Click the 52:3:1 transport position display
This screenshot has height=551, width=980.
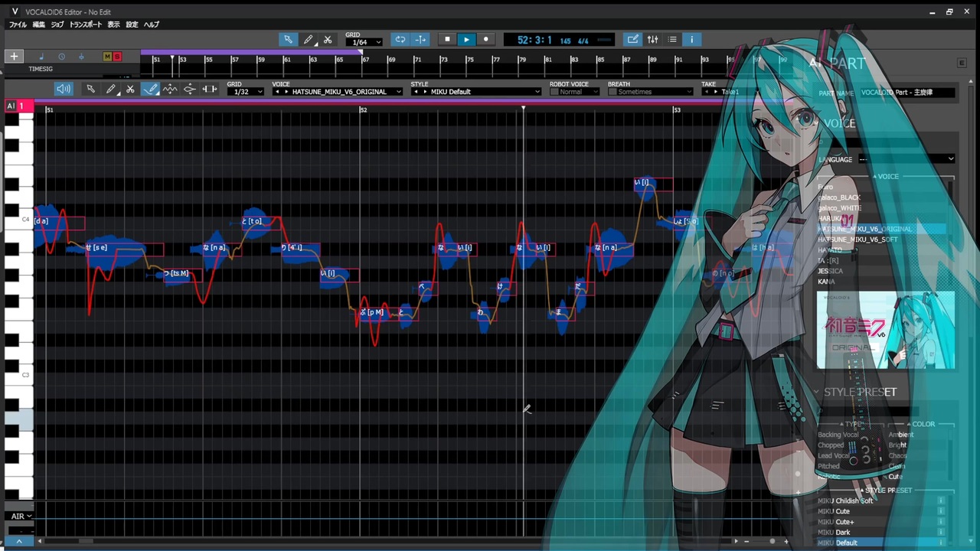pyautogui.click(x=534, y=40)
